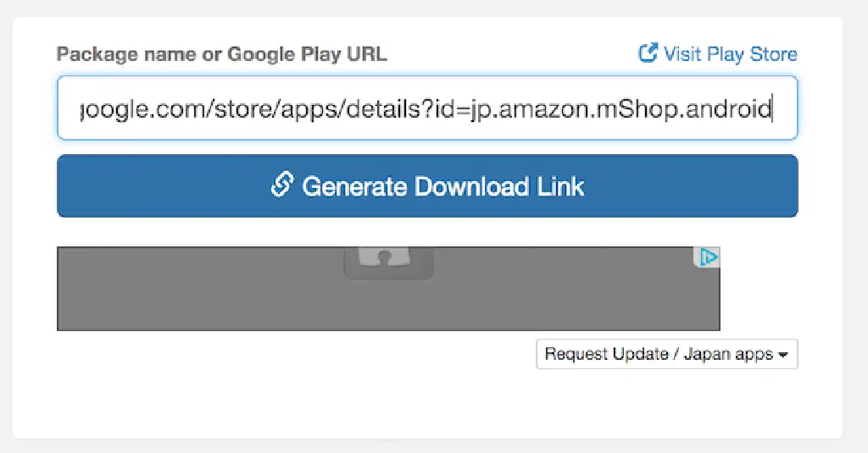Expand the Request Update / Japan apps dropdown
The image size is (868, 453).
click(x=666, y=354)
